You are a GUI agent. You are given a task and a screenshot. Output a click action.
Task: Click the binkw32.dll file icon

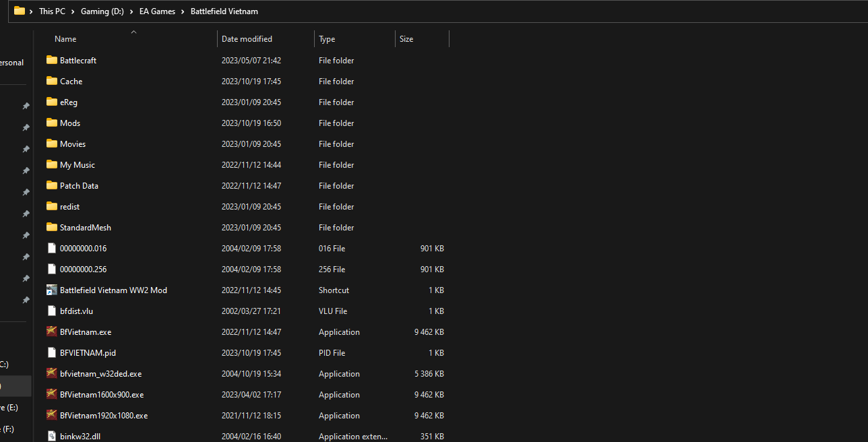52,436
